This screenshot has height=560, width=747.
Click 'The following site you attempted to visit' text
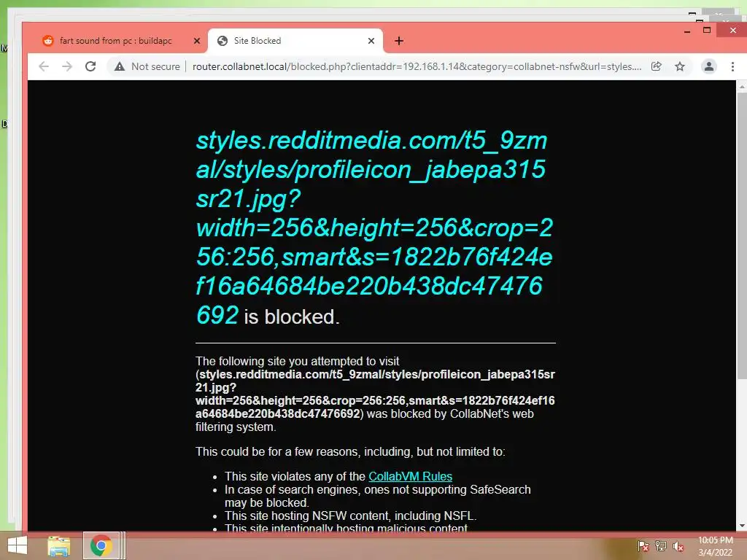pos(298,362)
